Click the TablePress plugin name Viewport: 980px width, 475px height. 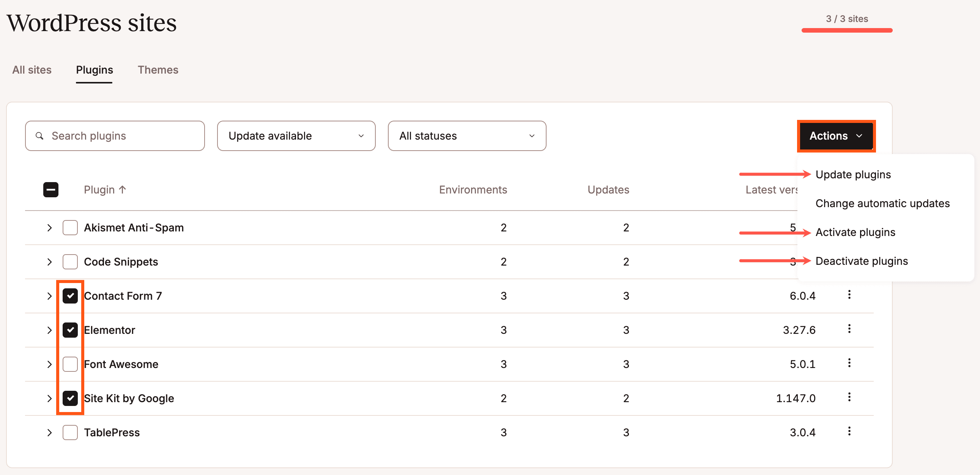[112, 433]
